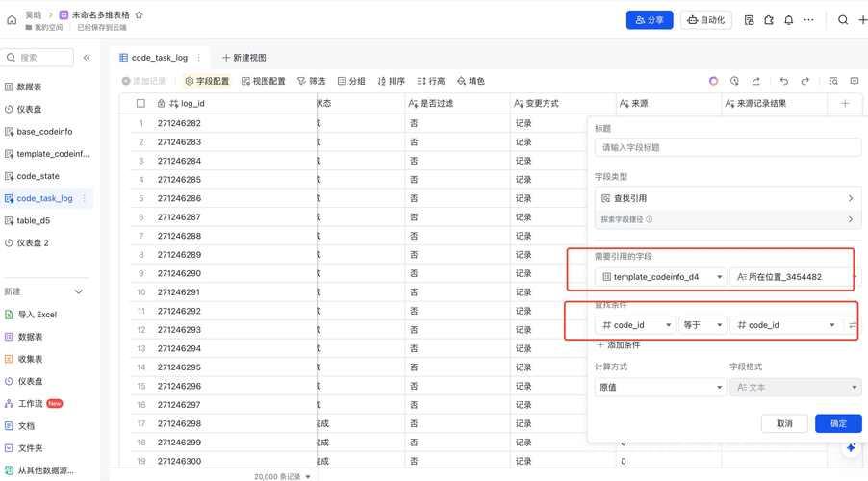
Task: Collapse the 新建 section in sidebar
Action: click(x=78, y=291)
